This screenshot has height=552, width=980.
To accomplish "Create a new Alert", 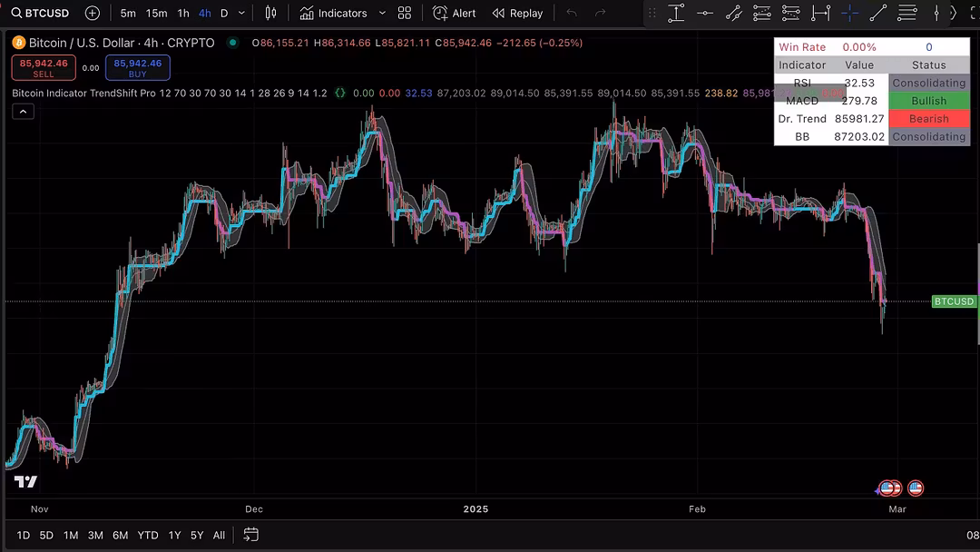I will tap(455, 13).
